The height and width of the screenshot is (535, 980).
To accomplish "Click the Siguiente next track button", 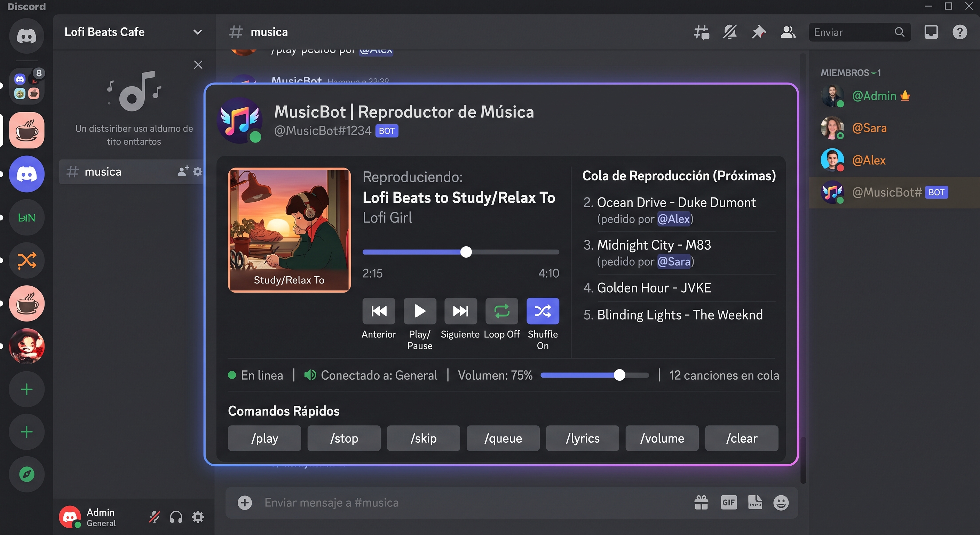I will [x=460, y=311].
